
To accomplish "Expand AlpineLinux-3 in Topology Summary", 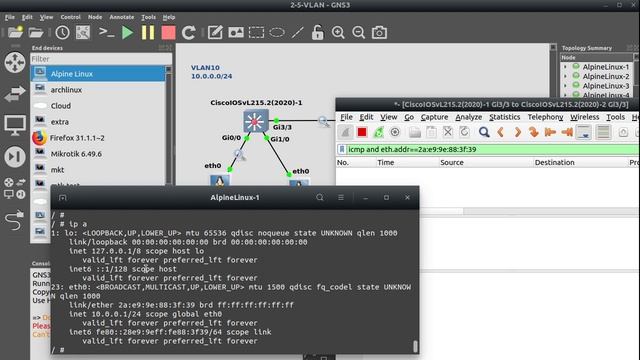I will point(565,86).
